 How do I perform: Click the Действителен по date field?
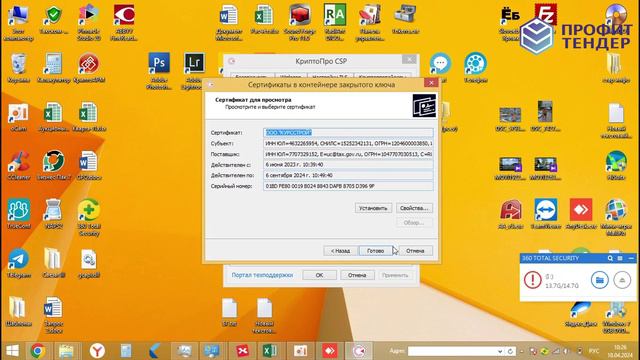[348, 176]
